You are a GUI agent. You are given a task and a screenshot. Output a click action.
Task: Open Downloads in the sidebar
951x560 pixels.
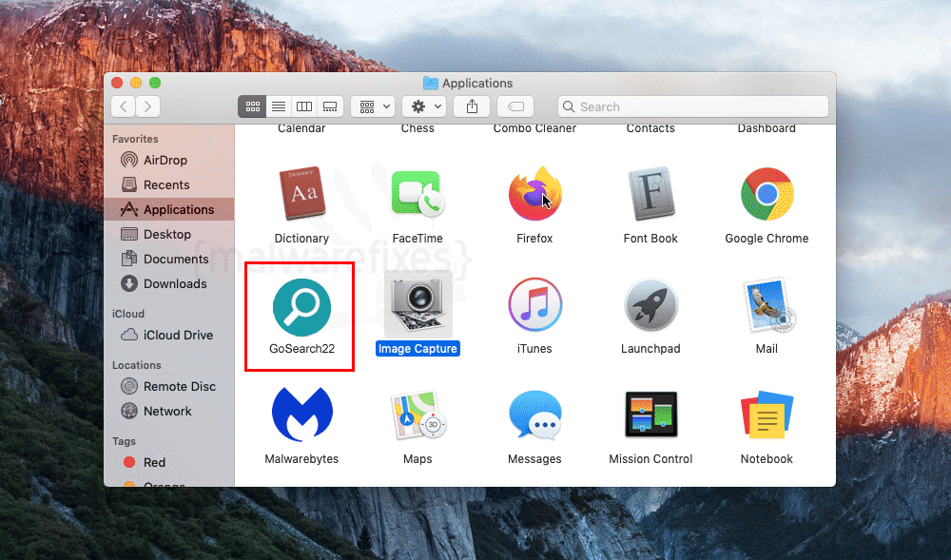(x=169, y=283)
